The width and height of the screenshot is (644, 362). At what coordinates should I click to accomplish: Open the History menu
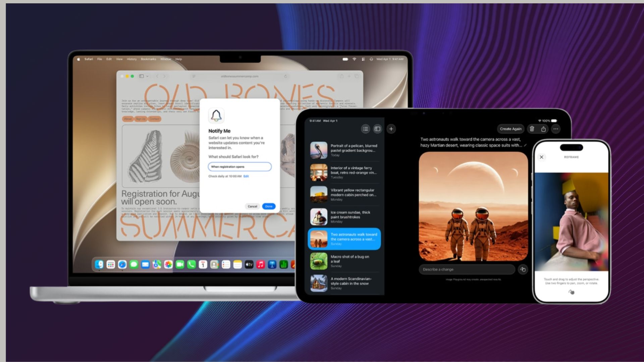coord(132,59)
